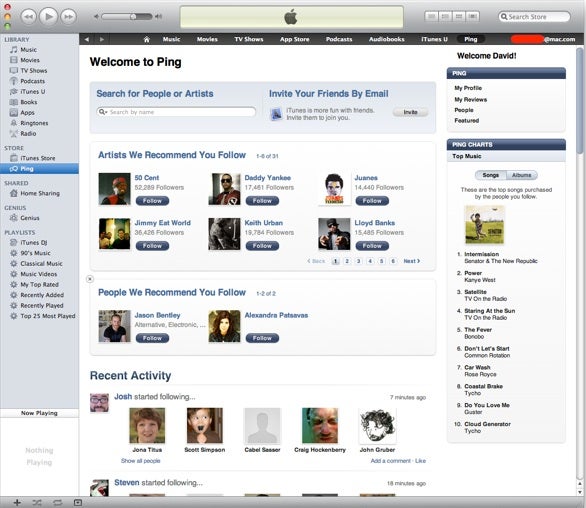Follow Daddy Yankee
This screenshot has height=508, width=586.
[262, 201]
